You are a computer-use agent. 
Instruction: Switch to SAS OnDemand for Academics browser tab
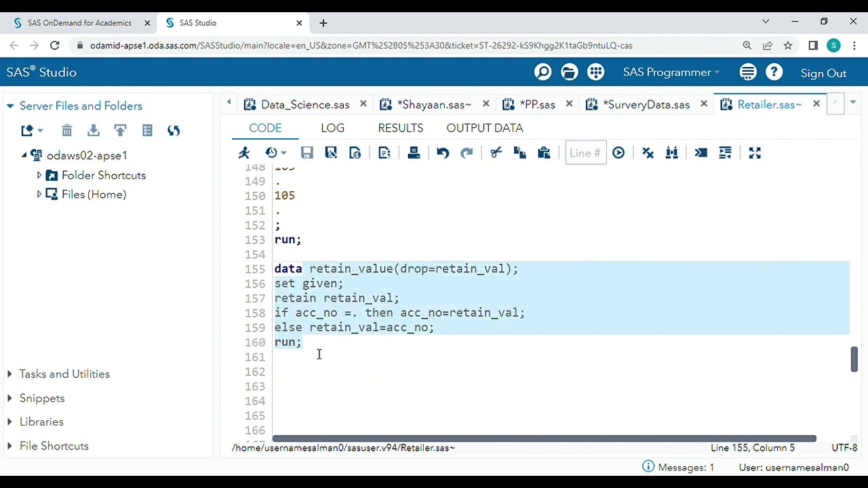click(79, 23)
